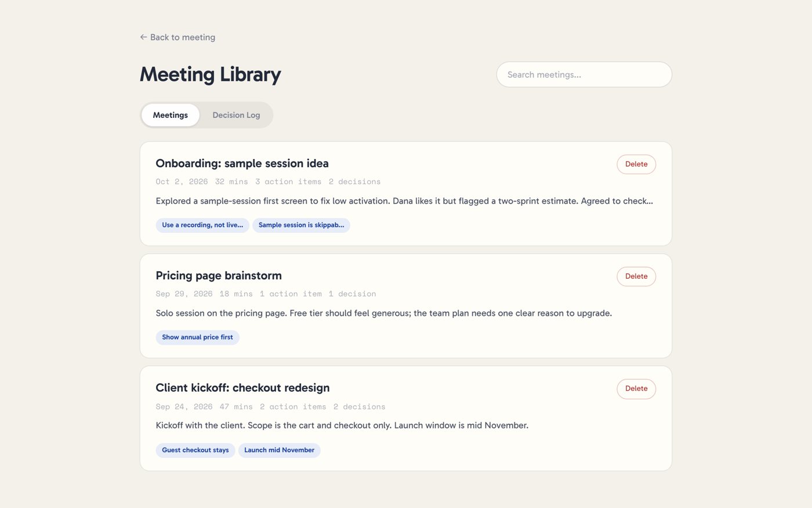Select the 'Launch mid November' tag
The width and height of the screenshot is (812, 508).
(279, 450)
